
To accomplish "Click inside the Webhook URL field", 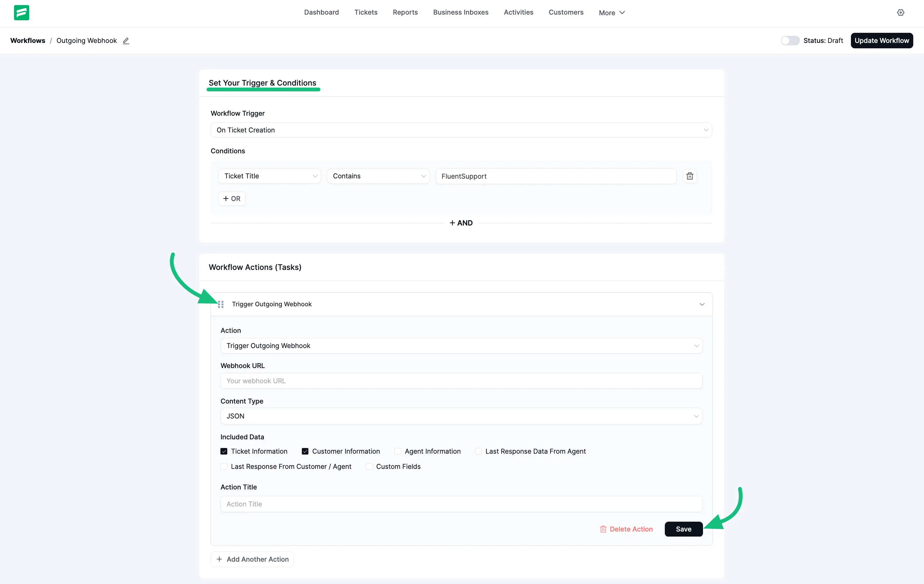I will click(461, 381).
